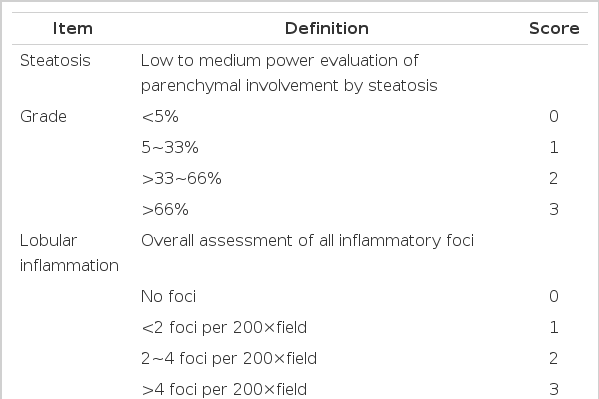Select score 3 in the >66% row

[x=554, y=209]
